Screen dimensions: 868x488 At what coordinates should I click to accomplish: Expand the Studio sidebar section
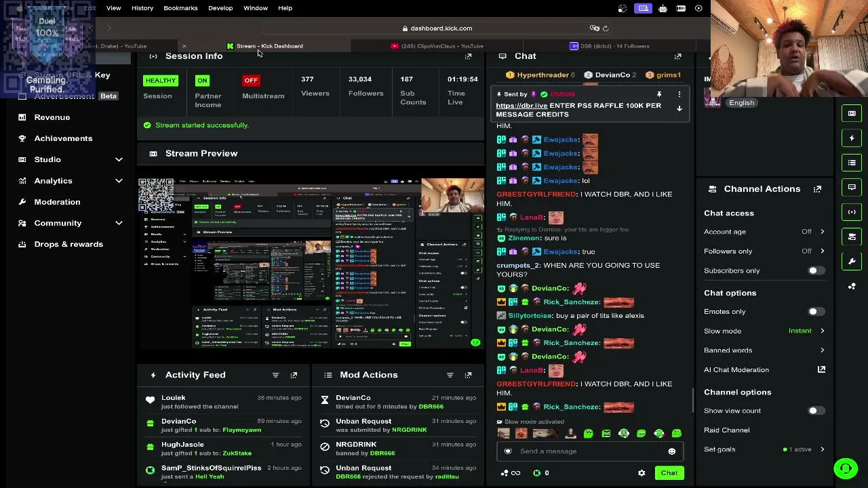[119, 159]
